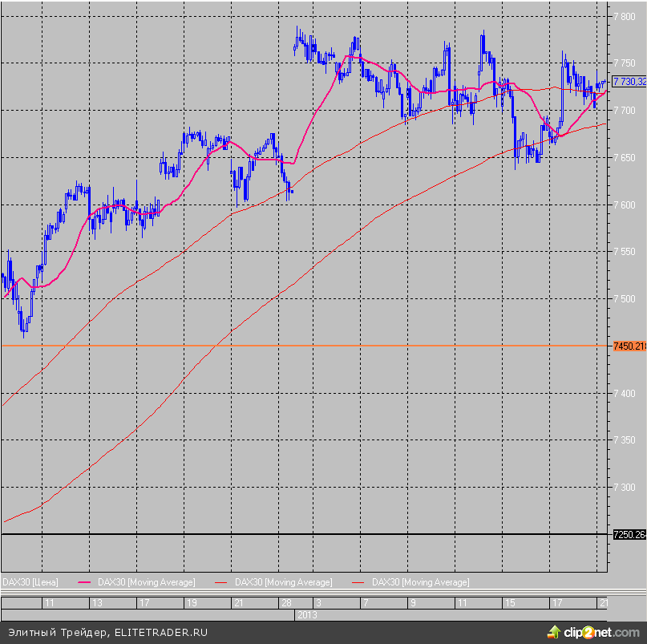Select the last DAX30 [Moving Average] legend label
647x644 pixels.
point(421,581)
